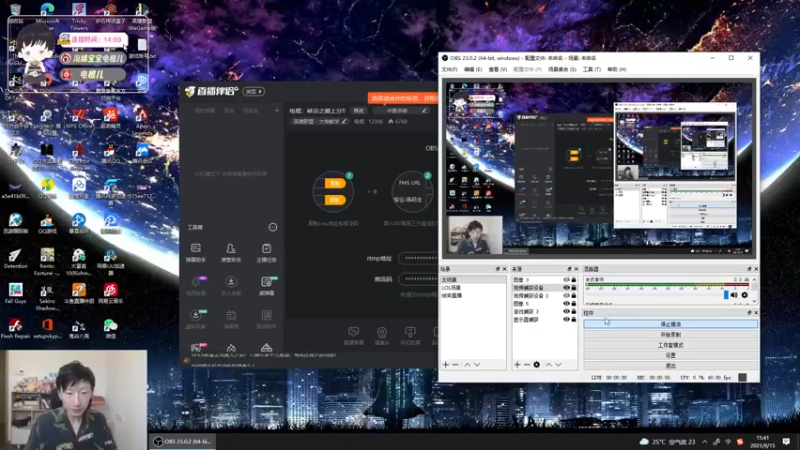Click the mixer scroll-up arrow
800x450 pixels.
(754, 280)
